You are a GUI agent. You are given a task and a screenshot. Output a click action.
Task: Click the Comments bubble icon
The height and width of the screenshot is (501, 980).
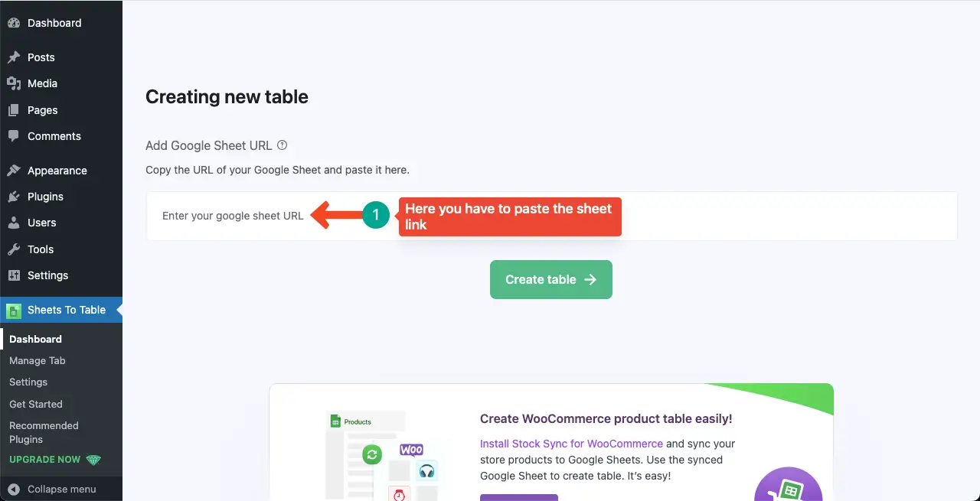click(13, 136)
